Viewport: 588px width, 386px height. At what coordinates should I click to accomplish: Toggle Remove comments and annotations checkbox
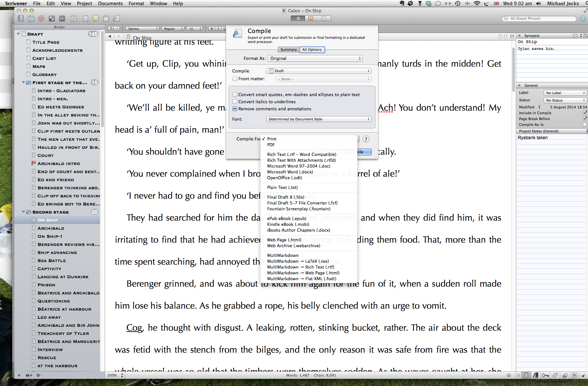point(235,109)
